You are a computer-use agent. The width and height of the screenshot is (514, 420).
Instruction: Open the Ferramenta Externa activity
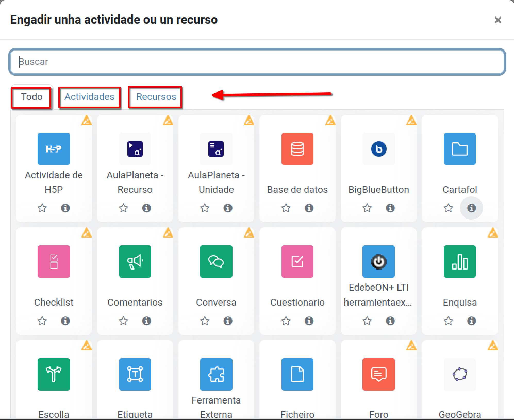216,374
